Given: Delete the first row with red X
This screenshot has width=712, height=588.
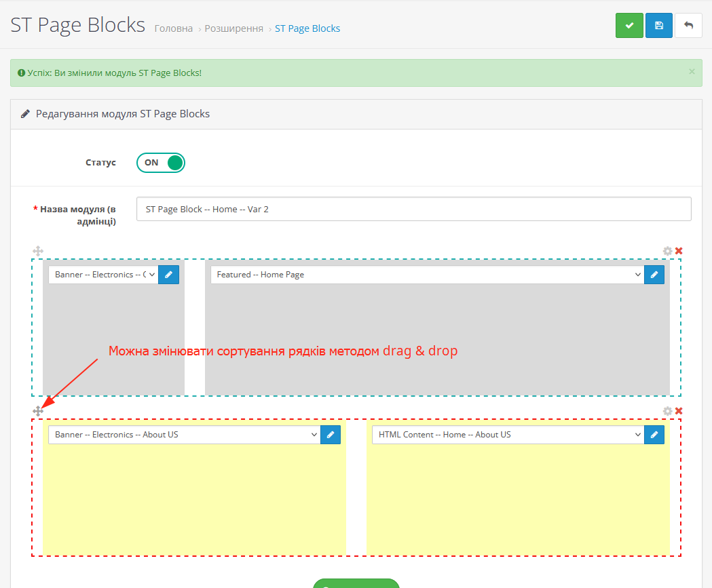Looking at the screenshot, I should click(679, 251).
